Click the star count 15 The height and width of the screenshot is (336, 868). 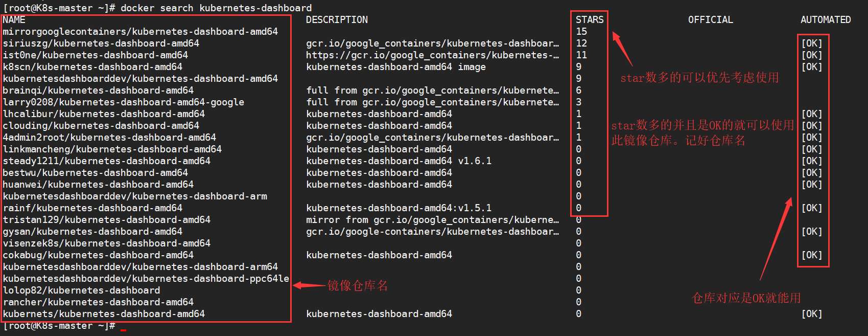(x=581, y=32)
